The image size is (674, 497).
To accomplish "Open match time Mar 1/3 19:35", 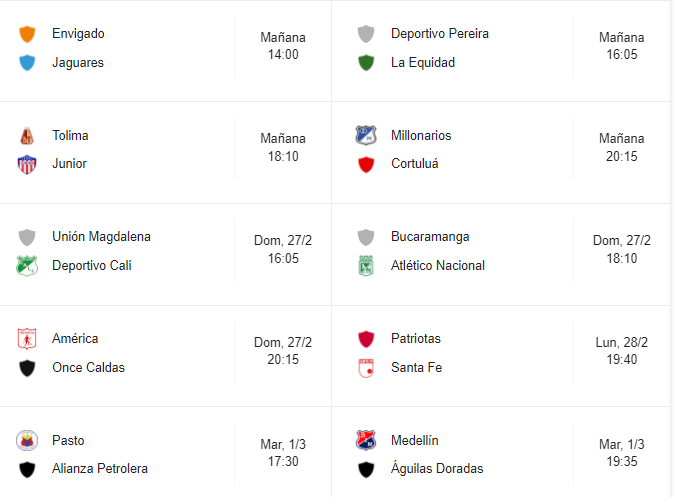I will (622, 453).
